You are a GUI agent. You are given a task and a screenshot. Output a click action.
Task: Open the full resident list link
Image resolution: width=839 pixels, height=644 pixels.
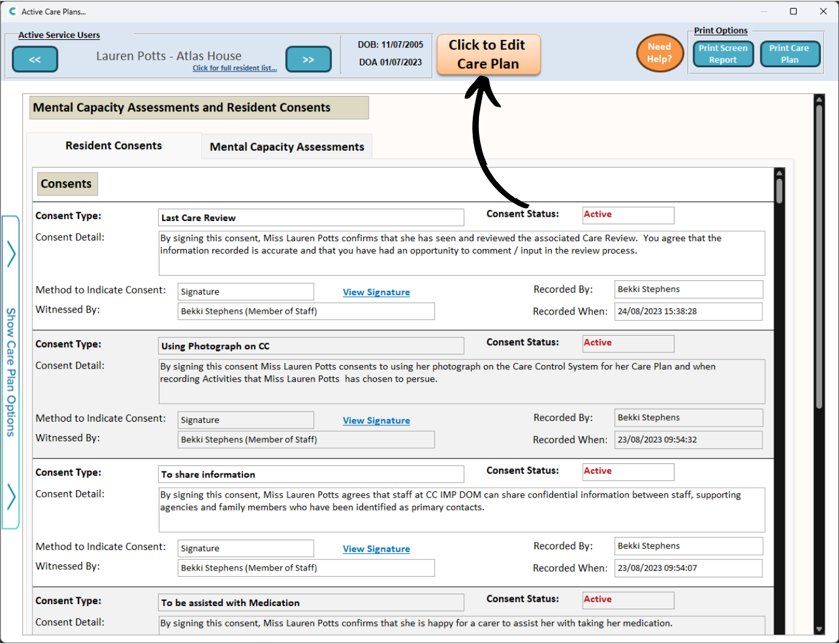click(x=235, y=69)
